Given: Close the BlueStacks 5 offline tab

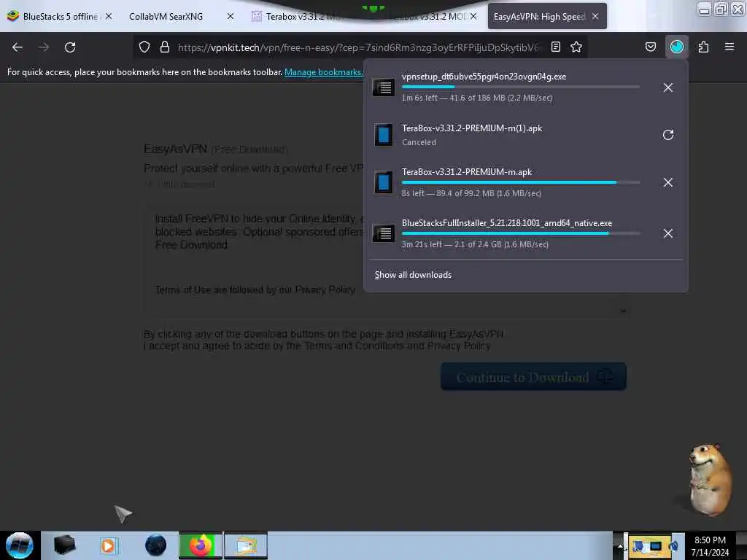Looking at the screenshot, I should [x=109, y=16].
